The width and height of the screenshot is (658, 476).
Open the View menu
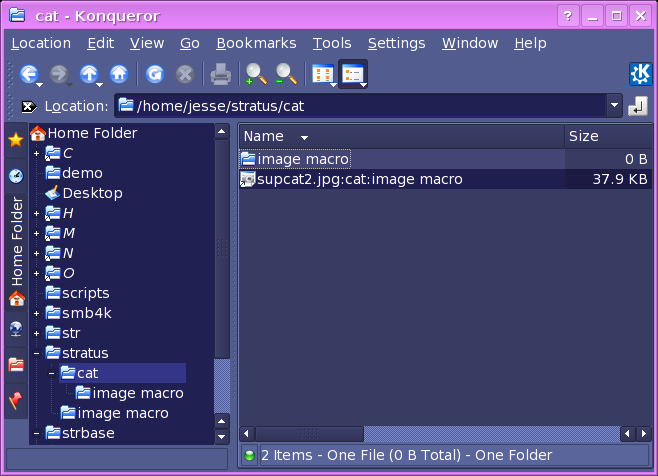point(147,43)
